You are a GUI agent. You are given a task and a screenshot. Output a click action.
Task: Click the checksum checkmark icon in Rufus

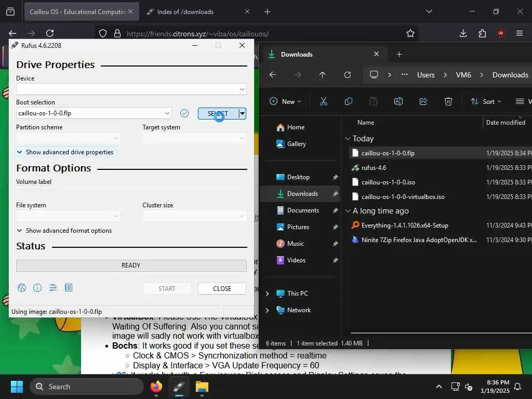pyautogui.click(x=184, y=113)
